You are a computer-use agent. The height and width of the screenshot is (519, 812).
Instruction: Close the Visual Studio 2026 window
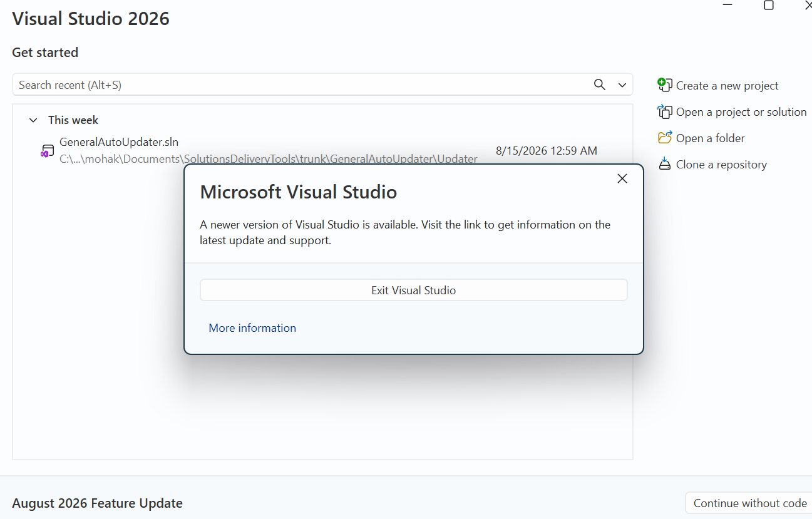point(807,5)
